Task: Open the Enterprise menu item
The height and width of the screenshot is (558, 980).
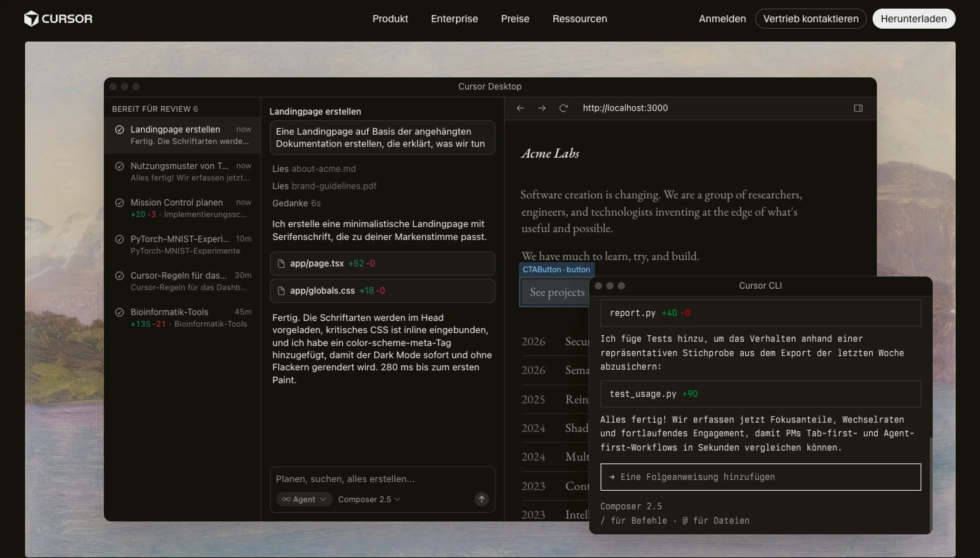Action: [x=454, y=18]
